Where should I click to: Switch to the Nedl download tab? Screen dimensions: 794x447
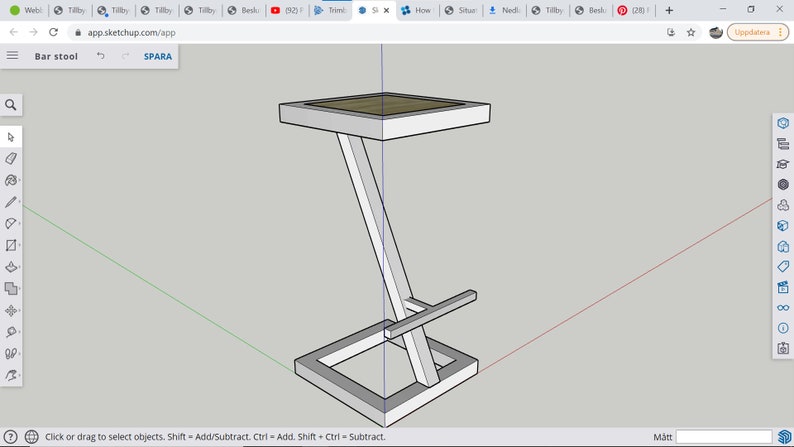503,10
